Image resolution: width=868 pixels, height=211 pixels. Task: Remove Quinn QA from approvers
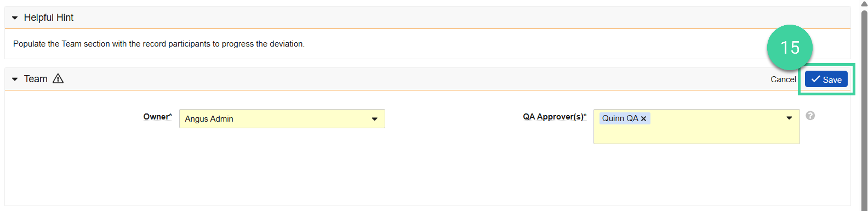tap(644, 118)
